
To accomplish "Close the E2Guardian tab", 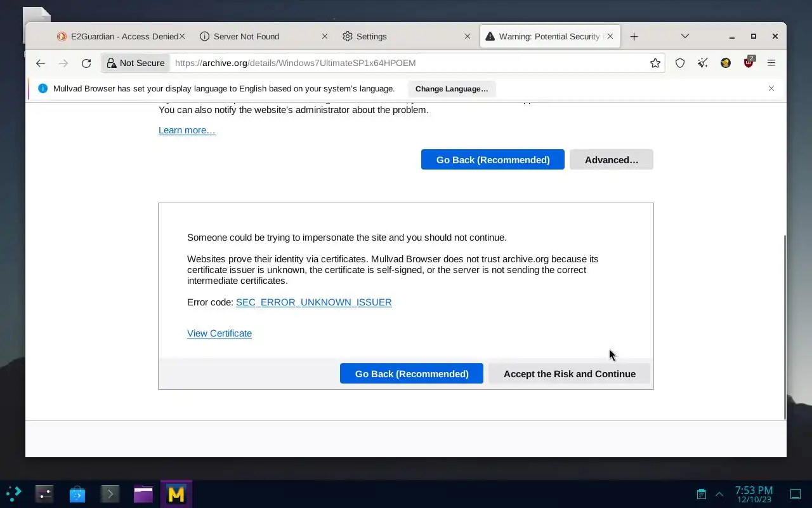I will [x=182, y=36].
